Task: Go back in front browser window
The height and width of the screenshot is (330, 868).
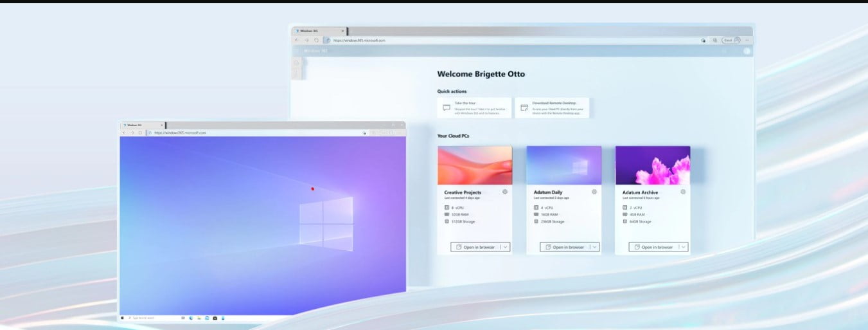Action: (125, 133)
